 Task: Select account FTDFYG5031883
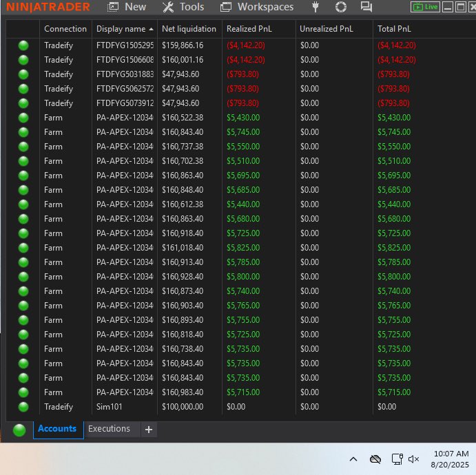coord(125,74)
